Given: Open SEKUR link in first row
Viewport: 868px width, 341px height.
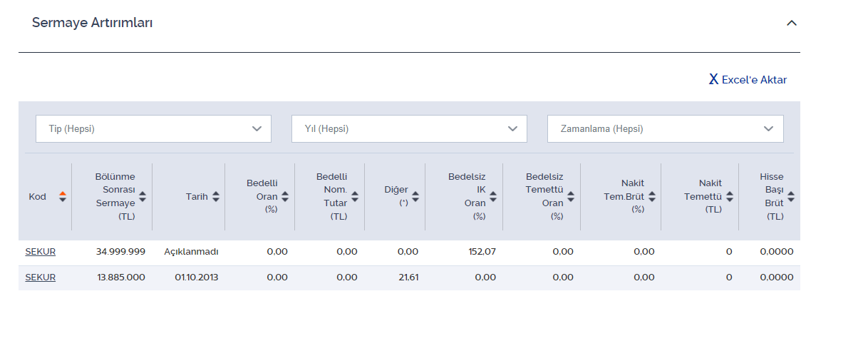Looking at the screenshot, I should 41,252.
